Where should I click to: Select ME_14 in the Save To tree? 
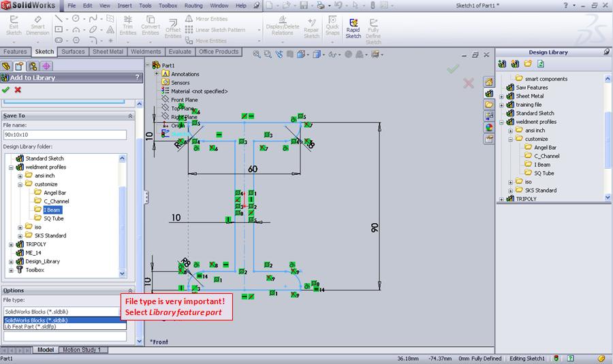pos(33,253)
